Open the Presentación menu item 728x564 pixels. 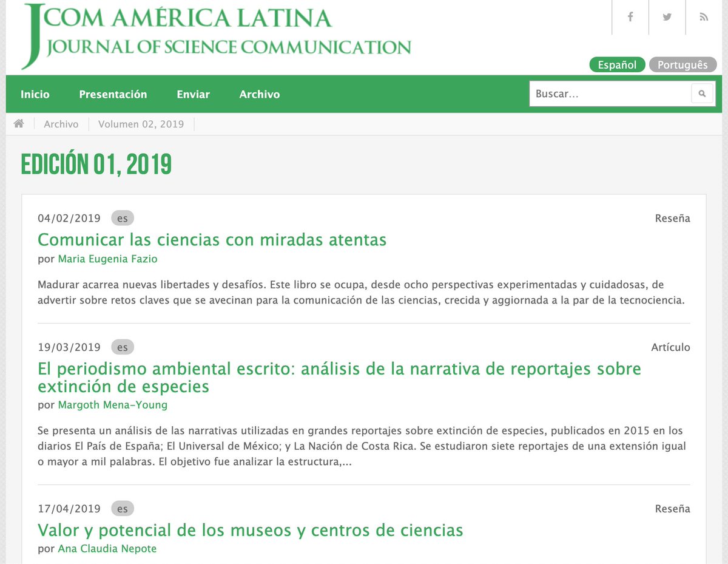113,94
